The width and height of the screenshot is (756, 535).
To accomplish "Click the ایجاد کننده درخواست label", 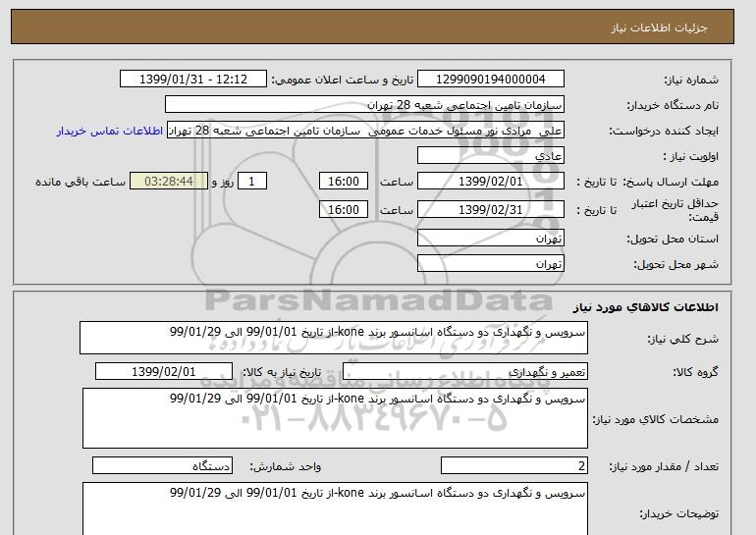I will tap(664, 132).
